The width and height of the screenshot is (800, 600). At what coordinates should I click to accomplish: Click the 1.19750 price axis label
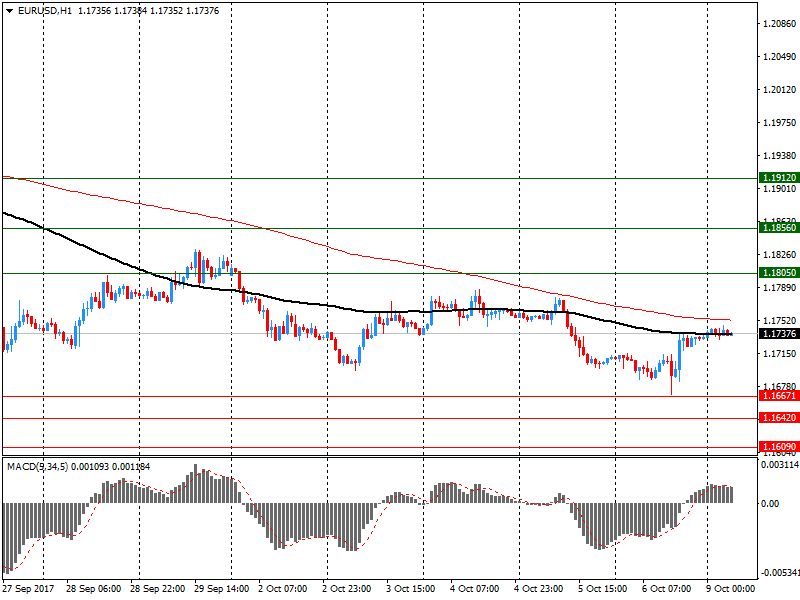click(x=780, y=122)
